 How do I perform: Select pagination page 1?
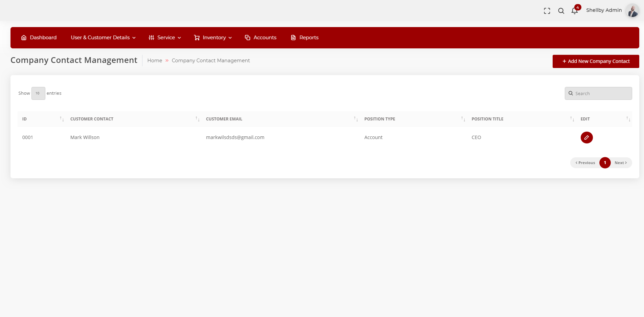click(605, 163)
